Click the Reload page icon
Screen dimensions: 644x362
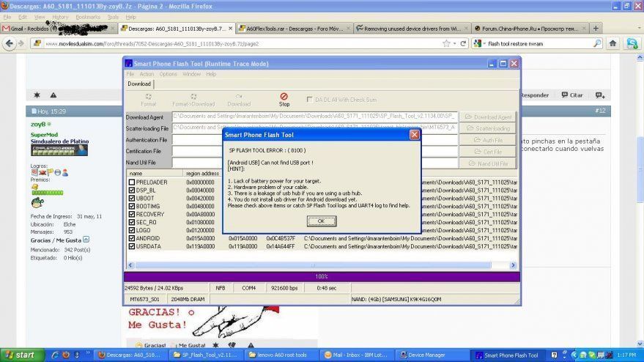(x=463, y=43)
